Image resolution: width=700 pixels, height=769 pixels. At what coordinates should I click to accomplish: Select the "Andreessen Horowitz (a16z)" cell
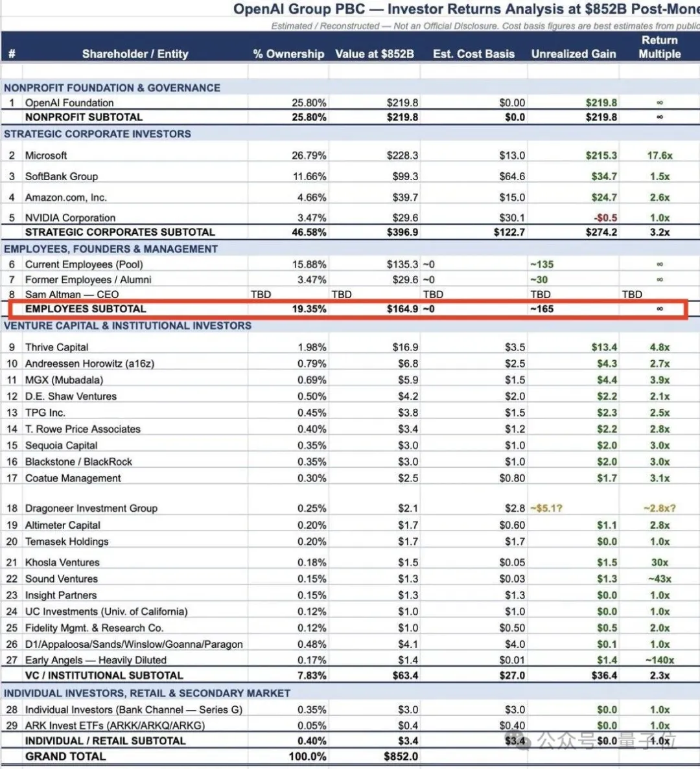pos(89,363)
